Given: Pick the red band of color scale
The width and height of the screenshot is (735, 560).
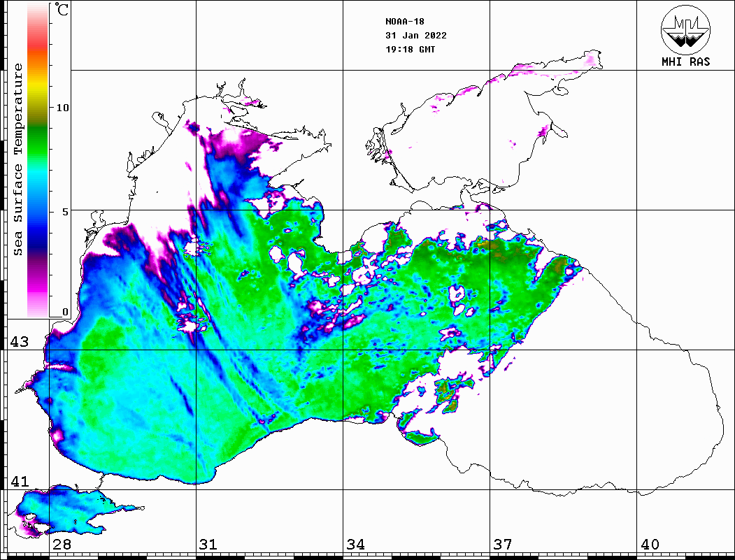Looking at the screenshot, I should [x=38, y=43].
